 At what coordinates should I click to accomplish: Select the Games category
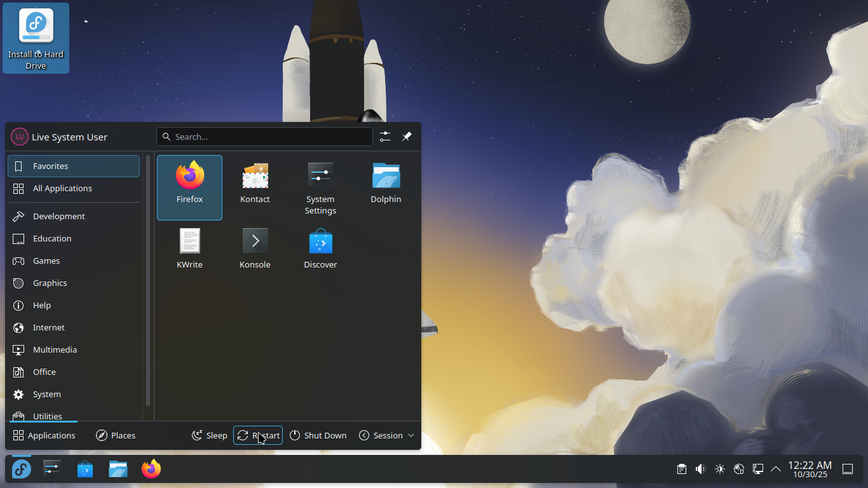(74, 261)
